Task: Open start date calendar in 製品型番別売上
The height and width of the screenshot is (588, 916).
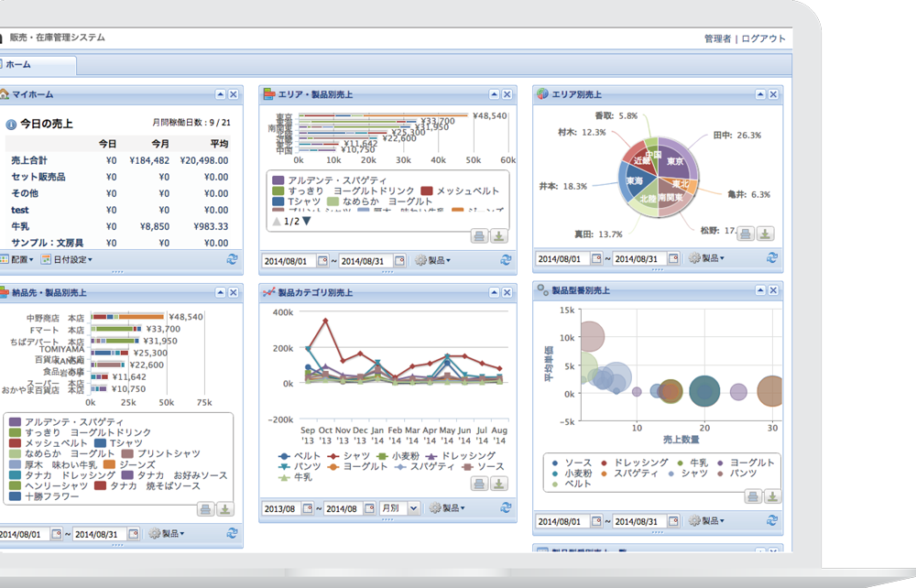Action: pos(596,521)
